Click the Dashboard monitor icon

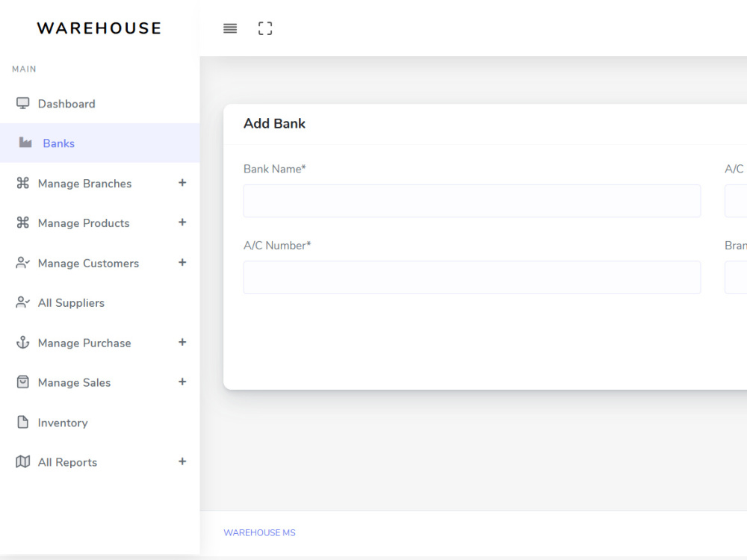[x=23, y=103]
